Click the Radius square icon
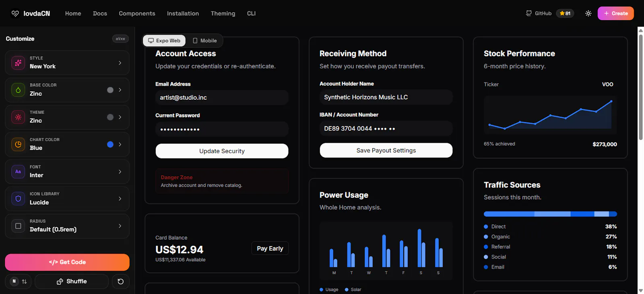The image size is (644, 294). click(18, 226)
